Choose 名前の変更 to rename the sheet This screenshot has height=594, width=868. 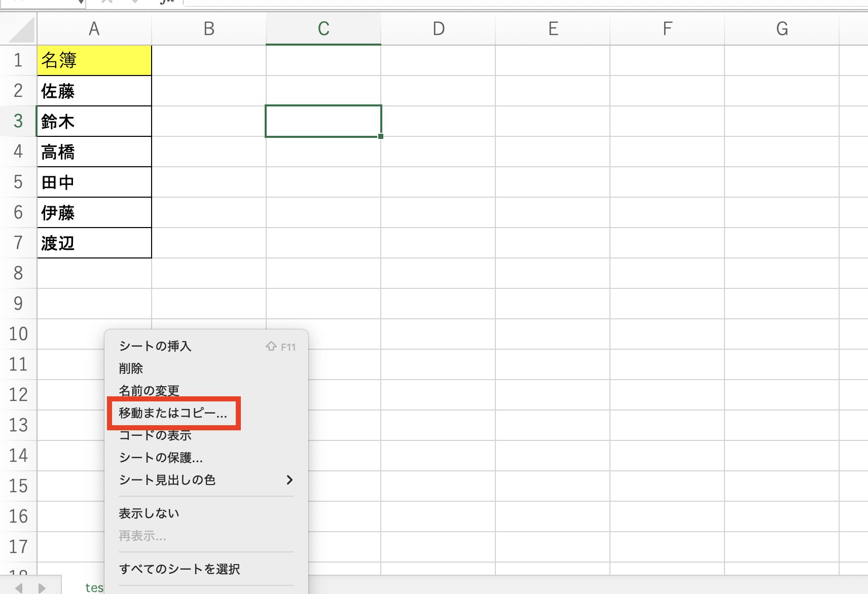pyautogui.click(x=149, y=390)
